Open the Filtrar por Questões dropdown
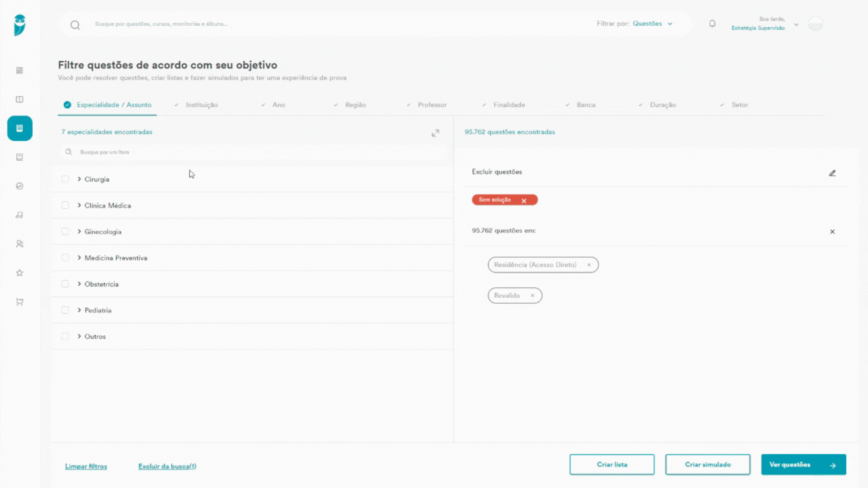The width and height of the screenshot is (868, 488). click(x=652, y=23)
